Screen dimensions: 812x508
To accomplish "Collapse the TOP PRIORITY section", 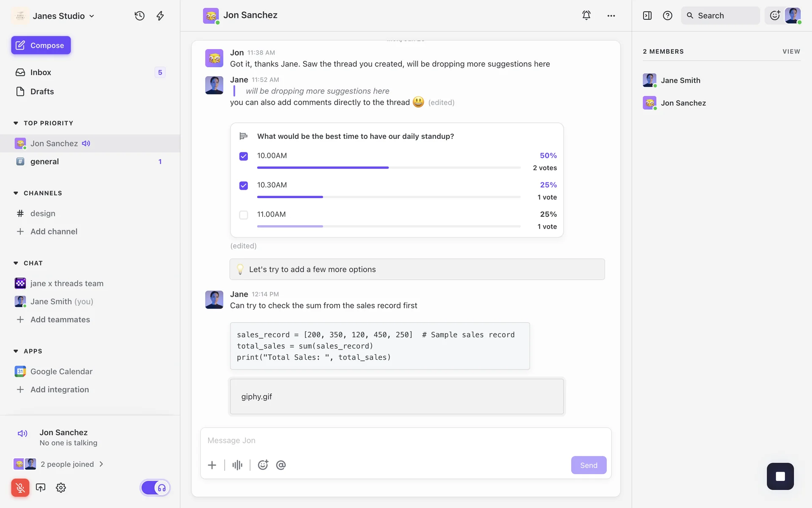I will pos(16,123).
